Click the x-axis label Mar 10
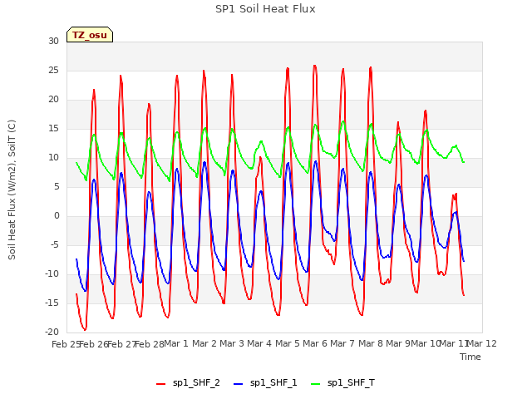The image size is (532, 399). 426,343
